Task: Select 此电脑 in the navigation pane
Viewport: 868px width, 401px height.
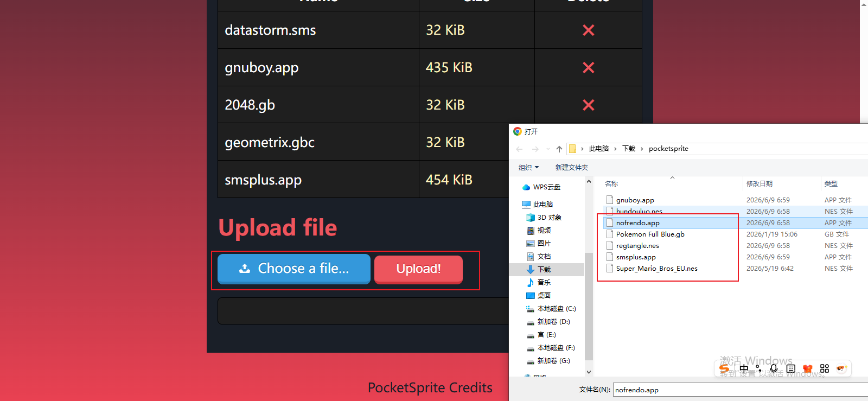Action: coord(538,205)
